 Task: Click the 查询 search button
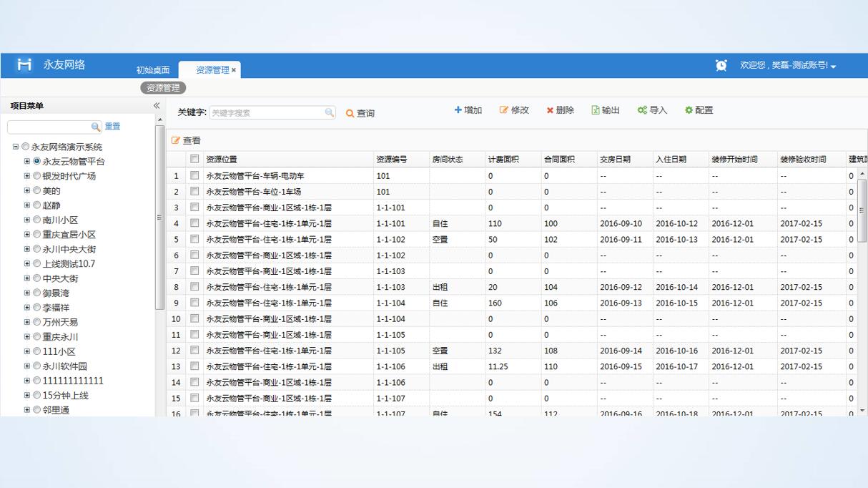tap(360, 113)
